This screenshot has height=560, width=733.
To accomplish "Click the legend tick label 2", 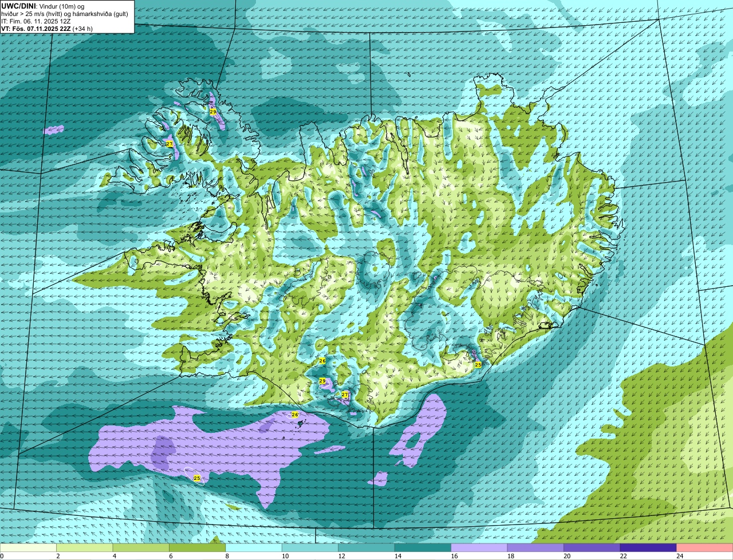I will tap(58, 556).
